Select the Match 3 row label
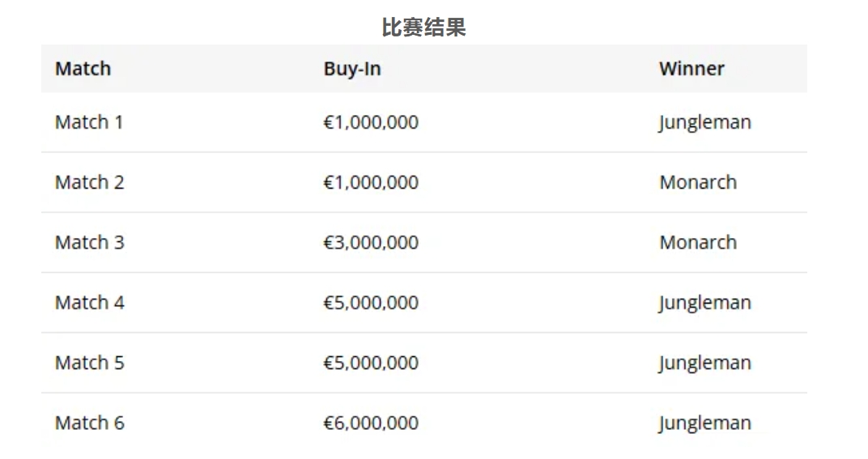This screenshot has height=459, width=868. (89, 242)
